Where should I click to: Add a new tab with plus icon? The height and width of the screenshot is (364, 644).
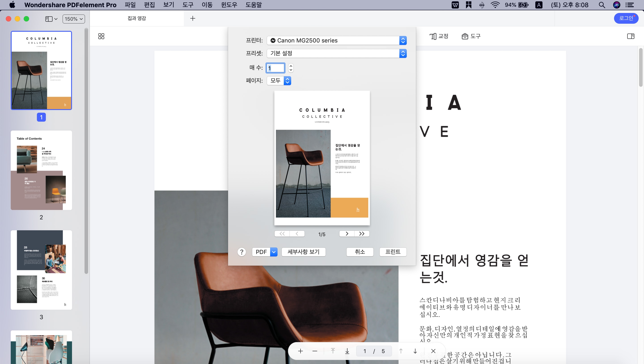pos(193,18)
